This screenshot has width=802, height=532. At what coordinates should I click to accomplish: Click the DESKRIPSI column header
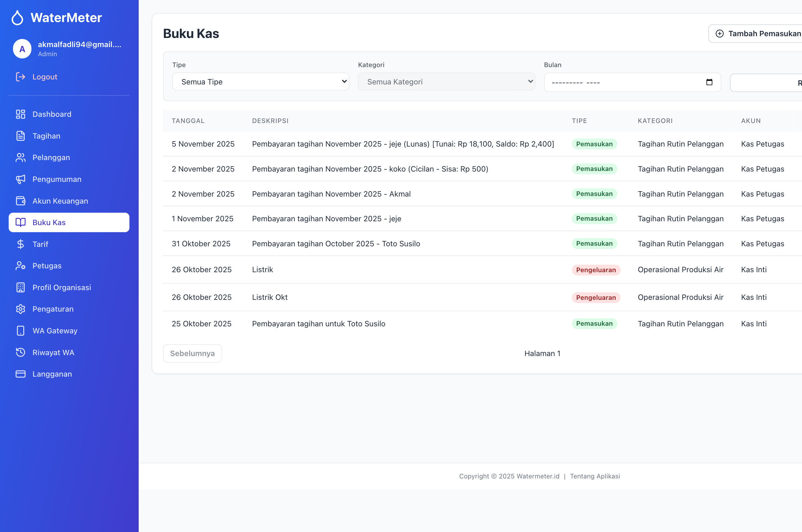point(270,120)
